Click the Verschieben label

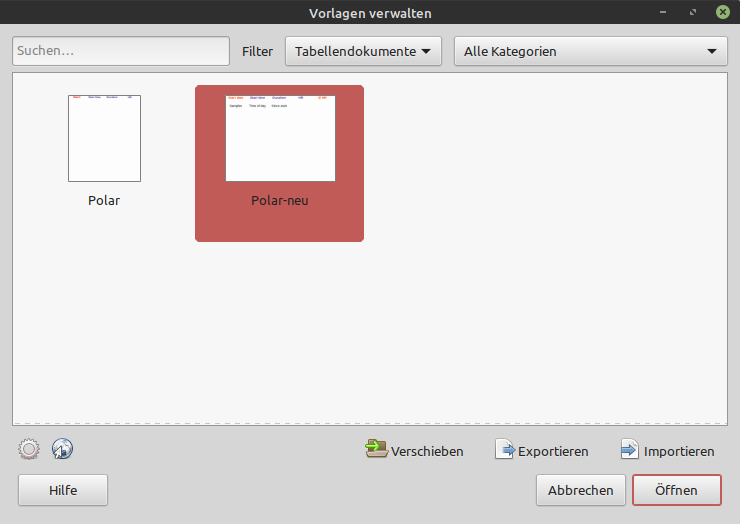click(x=427, y=451)
